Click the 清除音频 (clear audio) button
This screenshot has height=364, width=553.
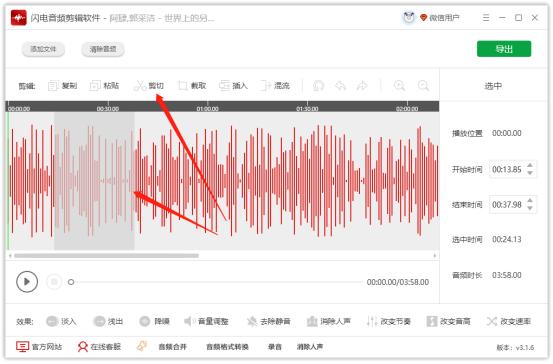[x=103, y=49]
